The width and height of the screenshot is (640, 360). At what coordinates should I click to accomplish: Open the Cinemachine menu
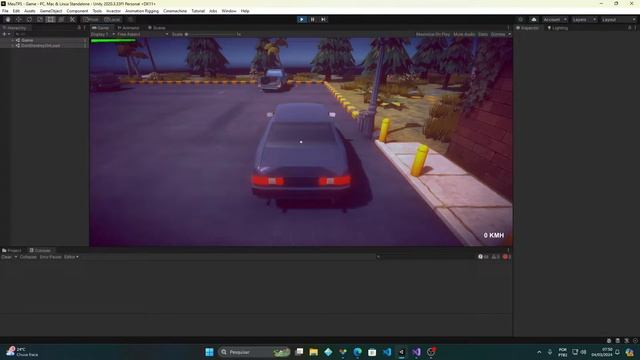175,11
